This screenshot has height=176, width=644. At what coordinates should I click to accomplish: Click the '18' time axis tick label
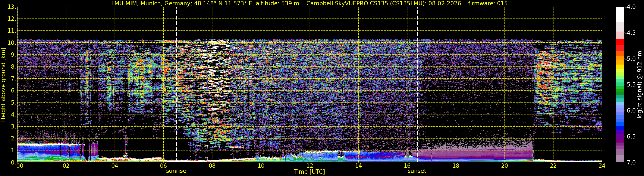(x=456, y=166)
